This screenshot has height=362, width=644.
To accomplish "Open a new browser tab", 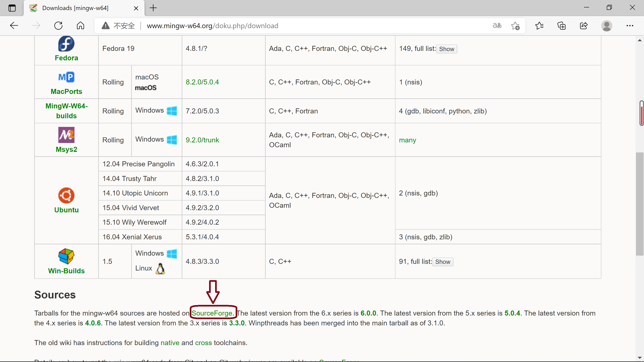I will pyautogui.click(x=153, y=8).
